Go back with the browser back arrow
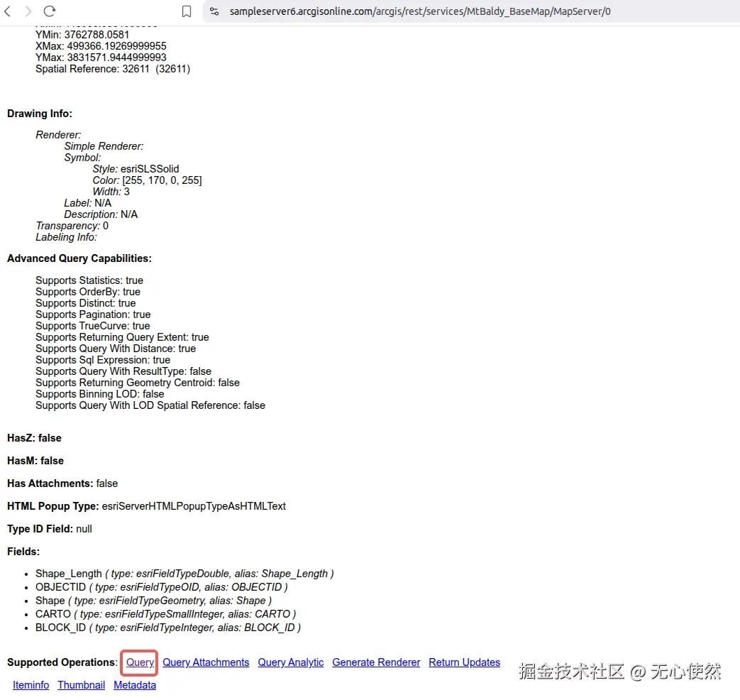Image resolution: width=740 pixels, height=700 pixels. click(x=8, y=11)
